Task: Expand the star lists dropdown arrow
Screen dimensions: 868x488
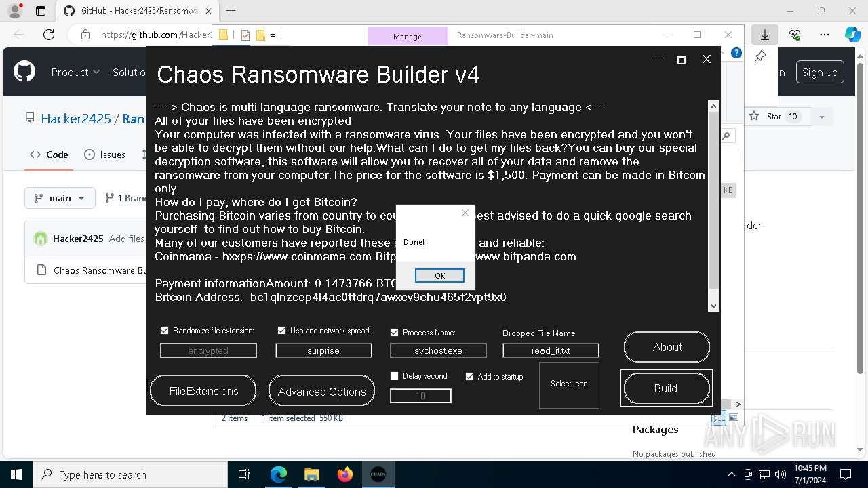Action: tap(822, 117)
